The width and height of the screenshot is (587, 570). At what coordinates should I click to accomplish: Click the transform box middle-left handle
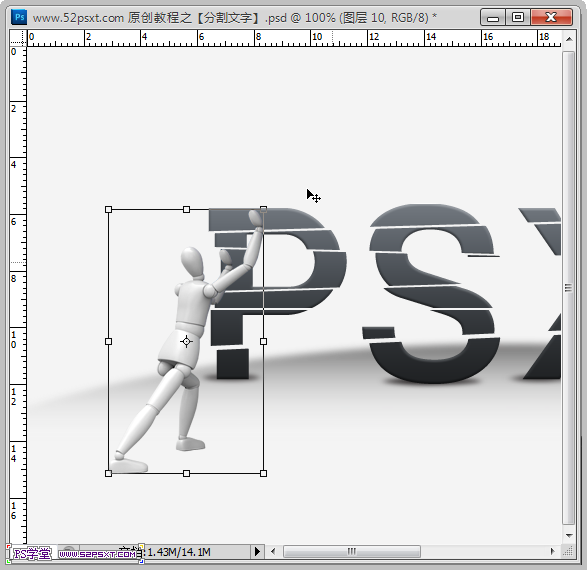(x=109, y=341)
